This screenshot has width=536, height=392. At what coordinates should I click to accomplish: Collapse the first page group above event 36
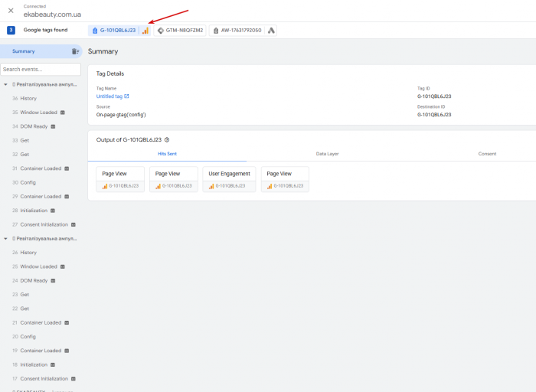[x=5, y=84]
